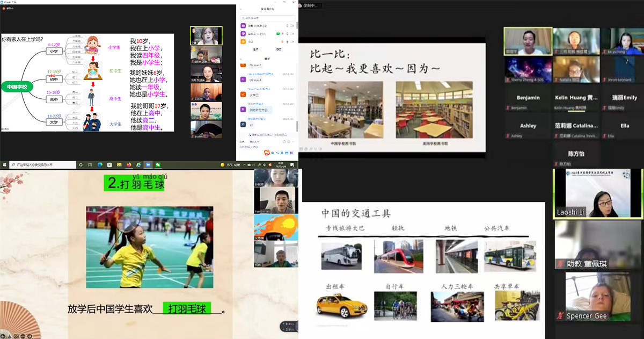644x339 pixels.
Task: Search participants in the search field
Action: tap(267, 17)
